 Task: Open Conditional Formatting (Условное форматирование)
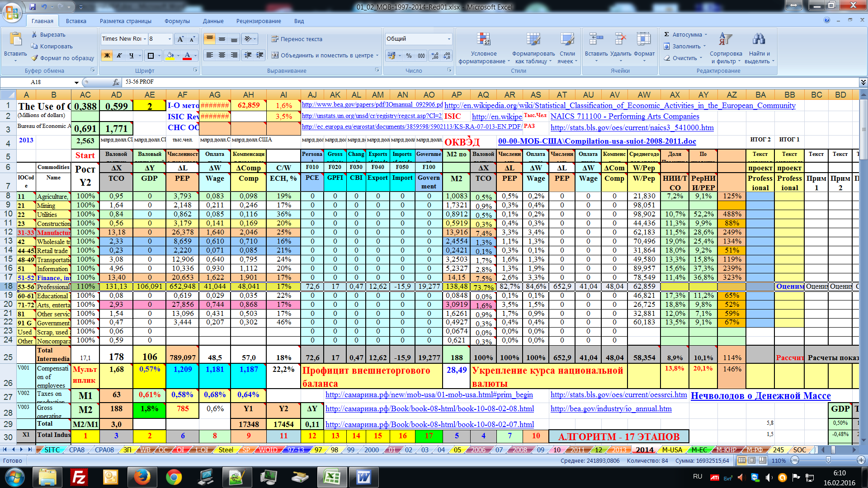pyautogui.click(x=483, y=40)
